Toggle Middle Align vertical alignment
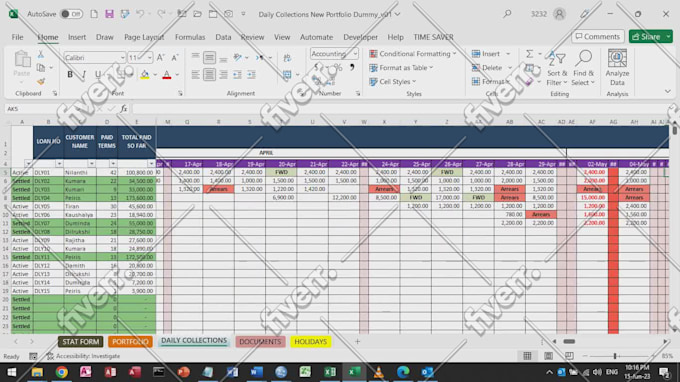 coord(209,58)
